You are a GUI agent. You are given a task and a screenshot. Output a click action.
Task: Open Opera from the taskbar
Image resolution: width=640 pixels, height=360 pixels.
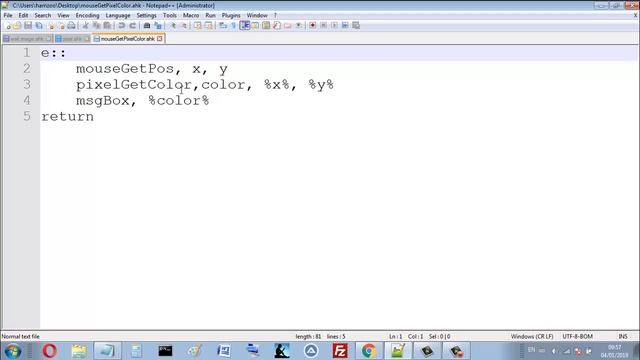(x=50, y=351)
